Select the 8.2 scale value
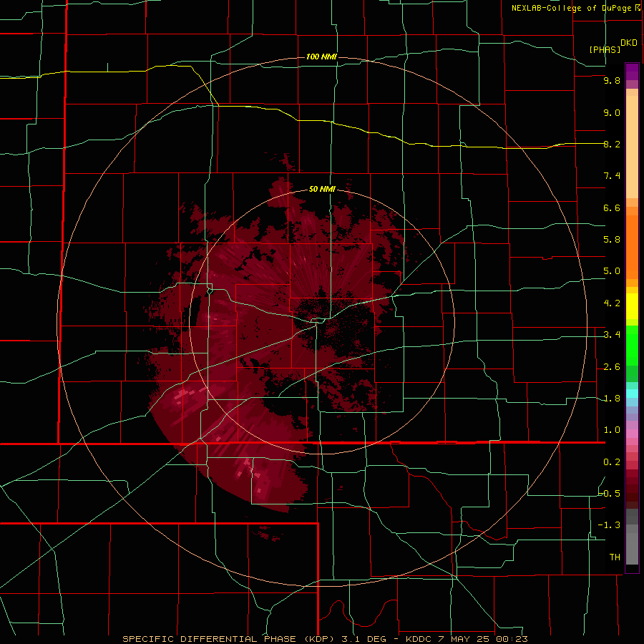644x644 pixels. 612,144
